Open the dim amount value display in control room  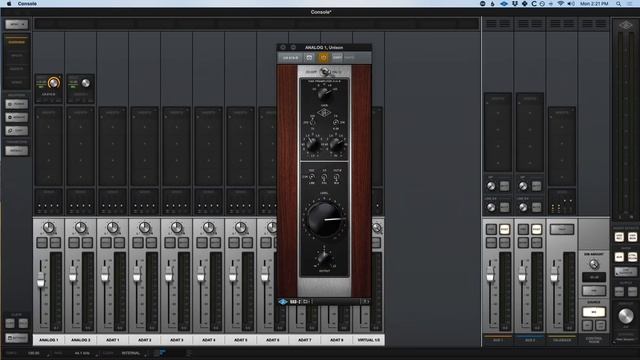coord(594,277)
